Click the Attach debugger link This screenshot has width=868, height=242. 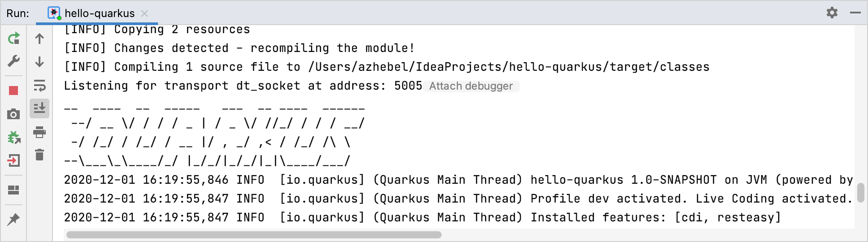[471, 86]
